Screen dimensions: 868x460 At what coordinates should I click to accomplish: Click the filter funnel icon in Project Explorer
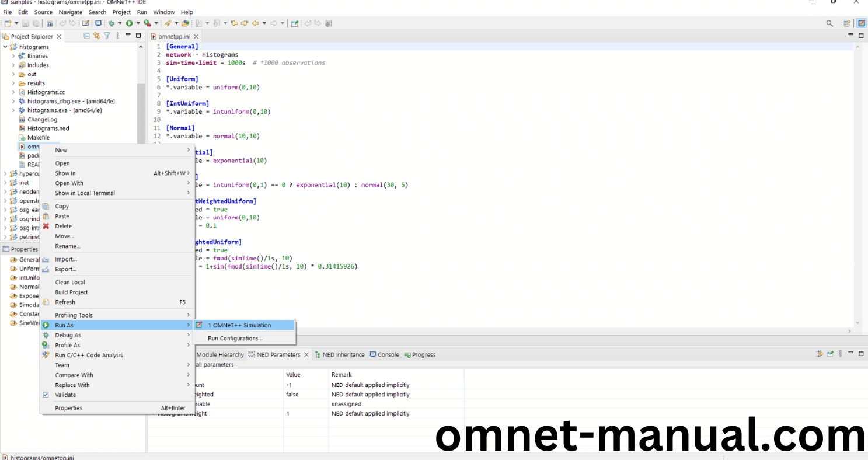(107, 36)
